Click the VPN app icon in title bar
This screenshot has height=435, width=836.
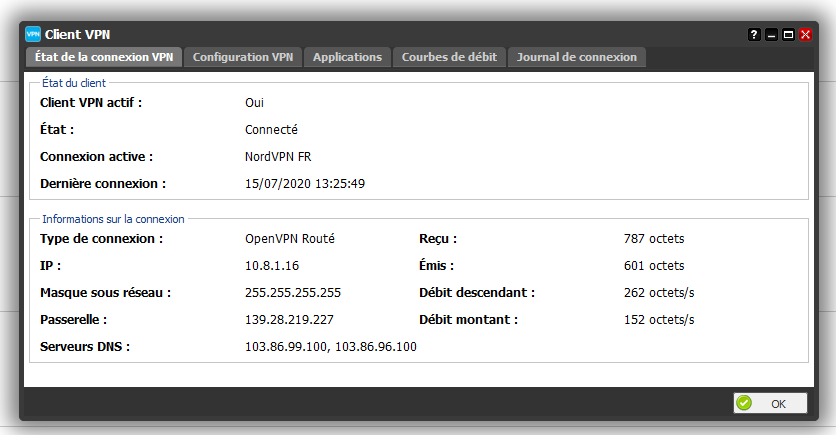tap(33, 34)
